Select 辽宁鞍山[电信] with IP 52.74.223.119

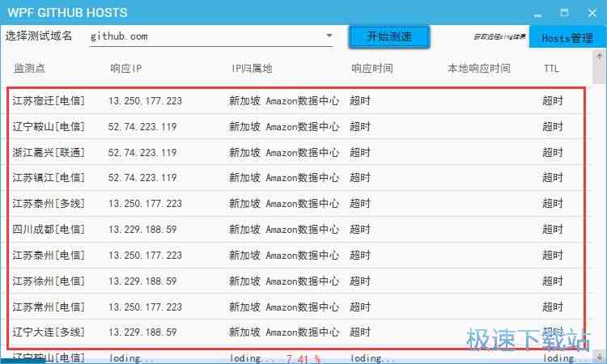tap(49, 126)
